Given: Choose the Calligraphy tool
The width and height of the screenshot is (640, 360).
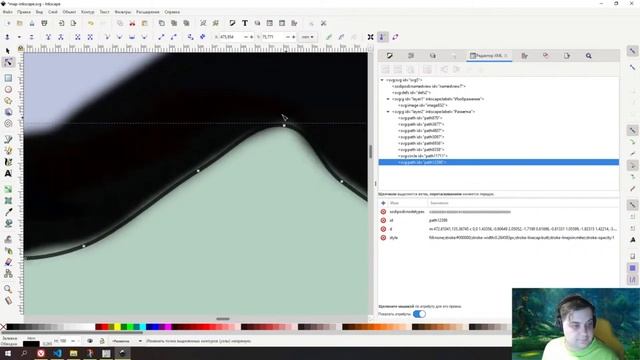Looking at the screenshot, I should coord(8,162).
